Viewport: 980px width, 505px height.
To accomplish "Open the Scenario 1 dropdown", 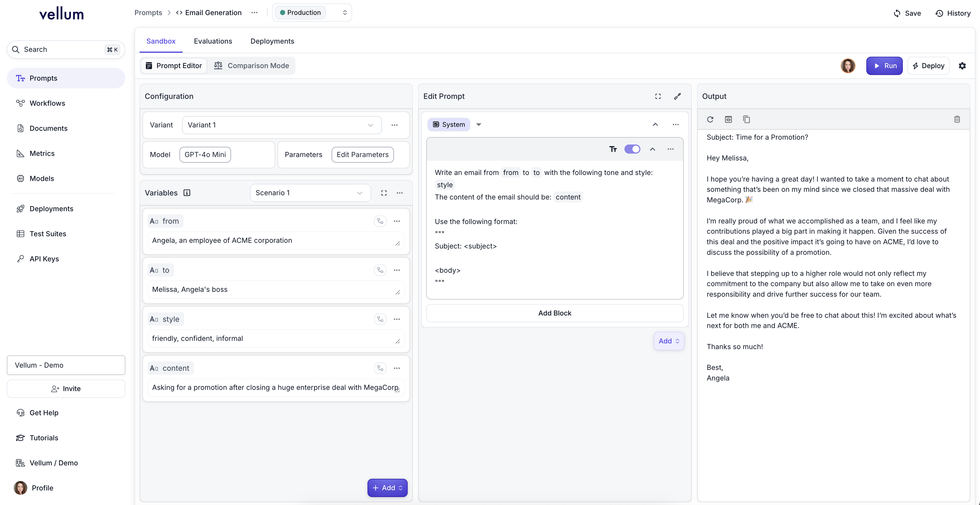I will pos(310,193).
